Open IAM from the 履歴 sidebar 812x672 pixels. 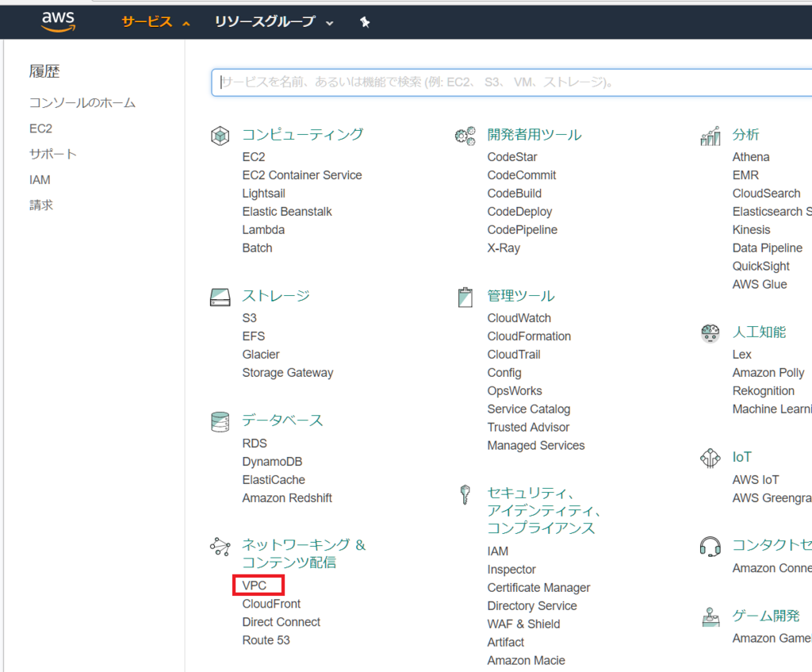coord(40,180)
